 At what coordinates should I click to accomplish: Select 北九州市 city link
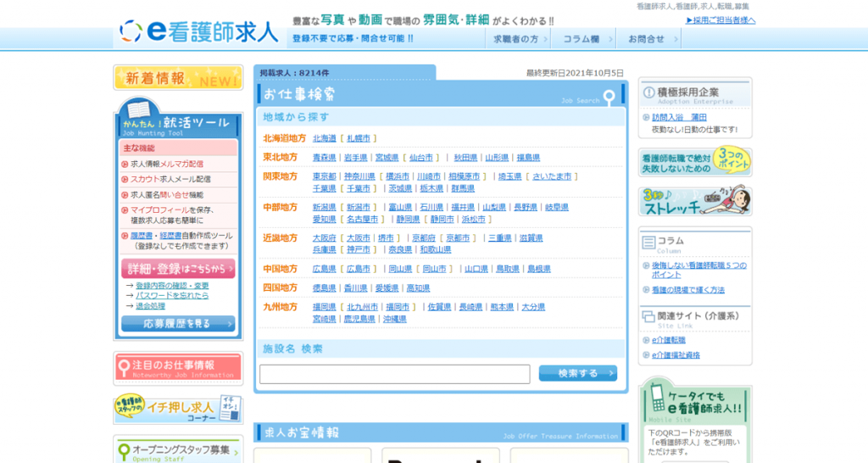pyautogui.click(x=362, y=307)
